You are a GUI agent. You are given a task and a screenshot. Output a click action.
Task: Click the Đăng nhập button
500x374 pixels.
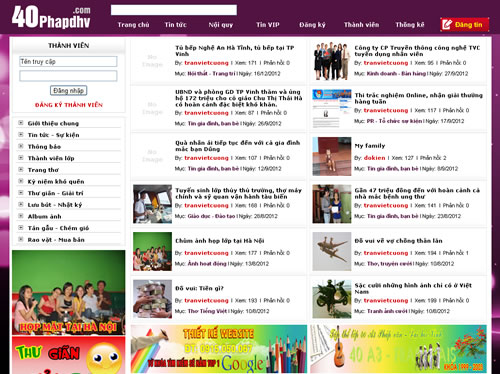coord(68,90)
